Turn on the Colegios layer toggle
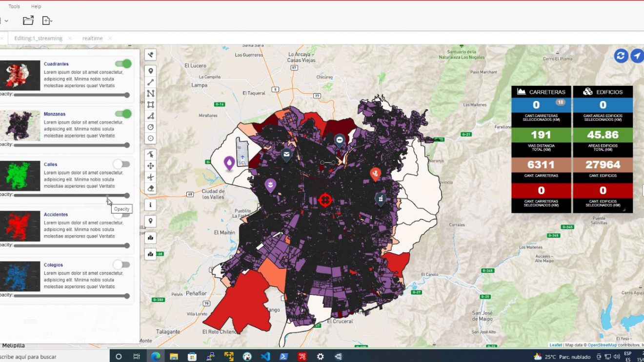Screen dimensions: 644x362 click(121, 264)
